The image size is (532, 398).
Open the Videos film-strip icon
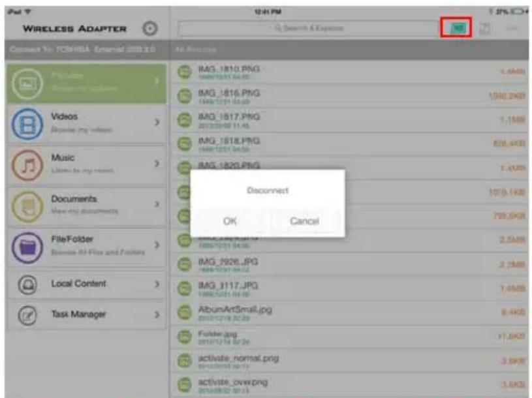27,124
